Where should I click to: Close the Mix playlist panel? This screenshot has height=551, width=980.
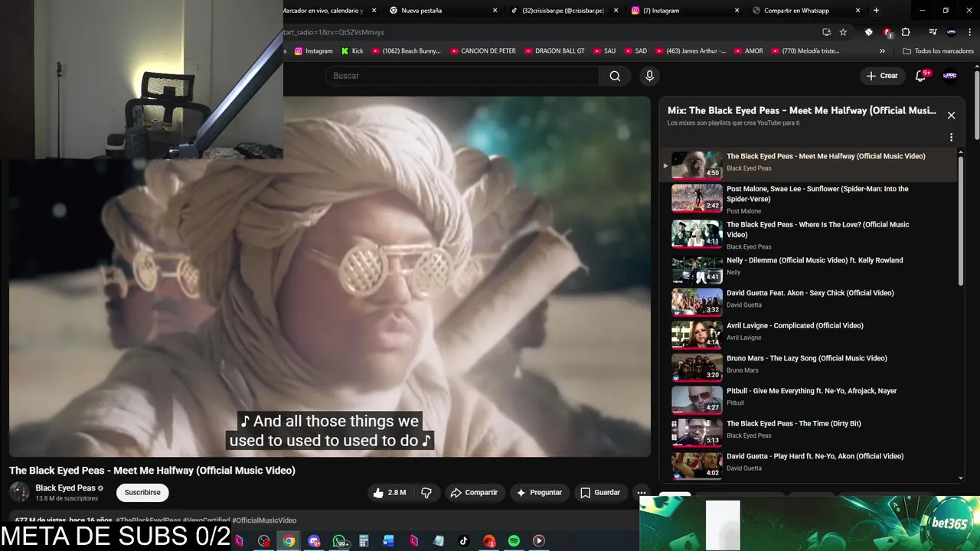pyautogui.click(x=951, y=116)
